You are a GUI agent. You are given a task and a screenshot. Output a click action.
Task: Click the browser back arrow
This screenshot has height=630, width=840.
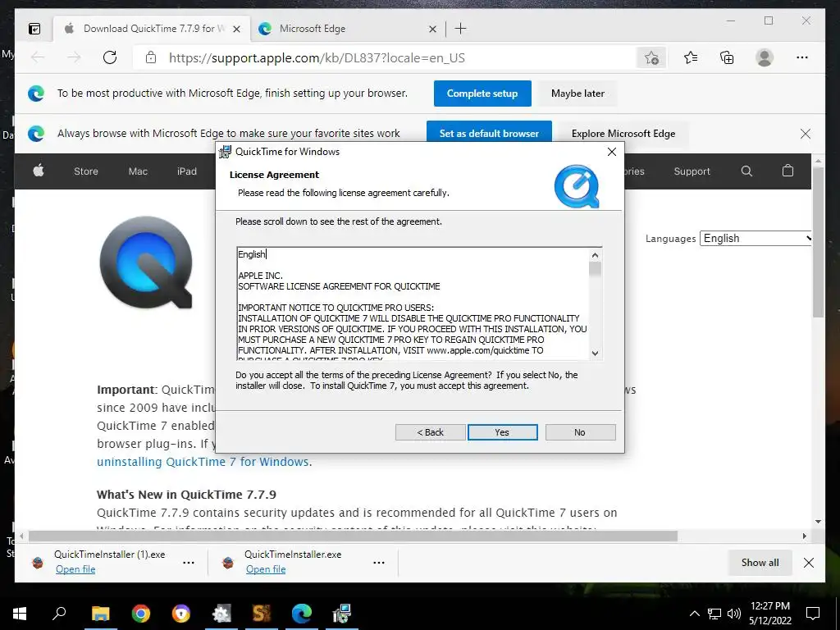38,57
